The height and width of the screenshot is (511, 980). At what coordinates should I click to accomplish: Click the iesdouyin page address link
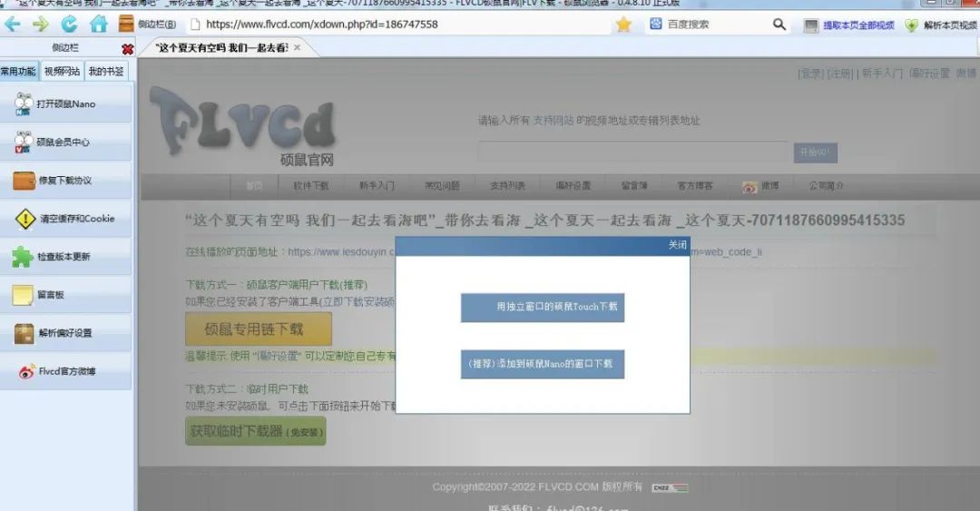(x=340, y=252)
